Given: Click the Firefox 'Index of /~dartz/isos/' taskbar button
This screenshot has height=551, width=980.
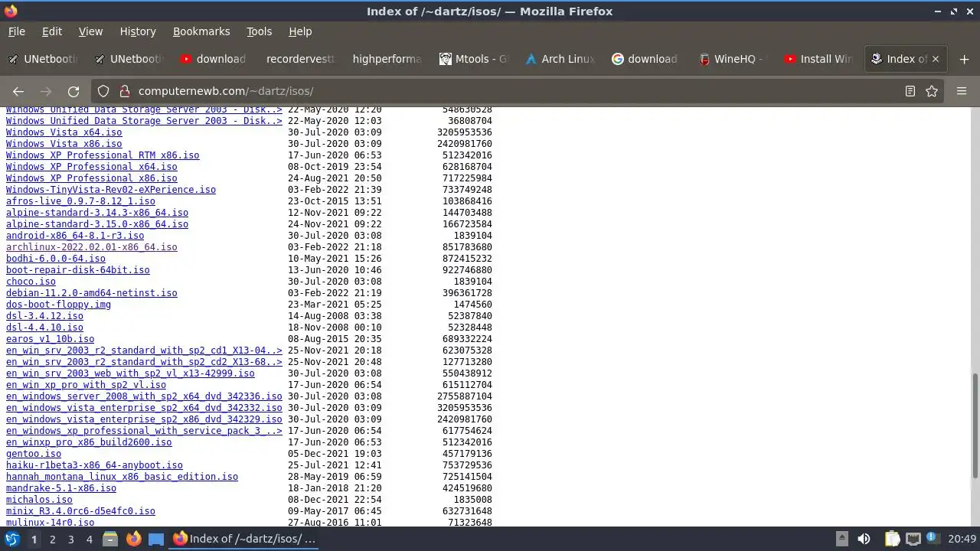Looking at the screenshot, I should click(x=245, y=539).
